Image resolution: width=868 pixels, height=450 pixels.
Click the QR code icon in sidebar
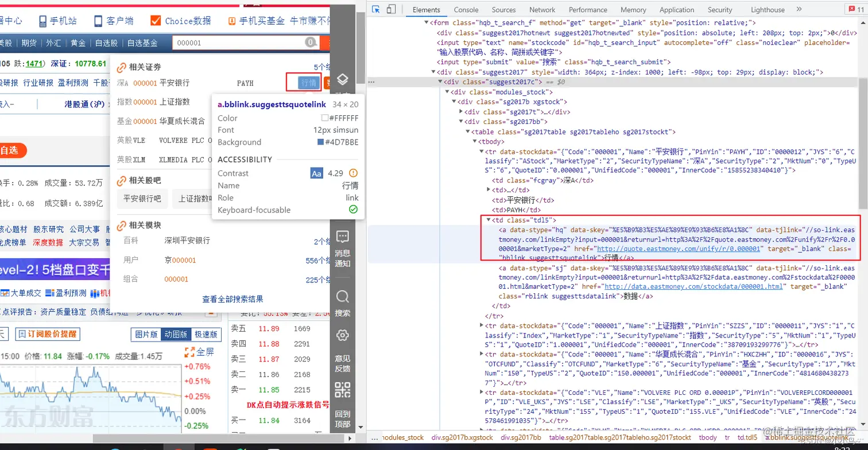pos(343,390)
